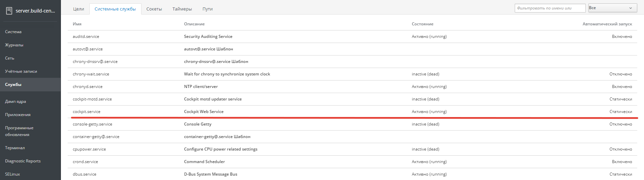Open Дамп ядра page
Viewport: 644px width, 180px height.
point(16,102)
